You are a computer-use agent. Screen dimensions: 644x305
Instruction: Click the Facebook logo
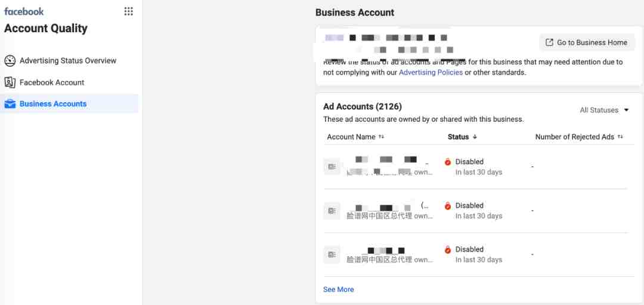coord(24,11)
